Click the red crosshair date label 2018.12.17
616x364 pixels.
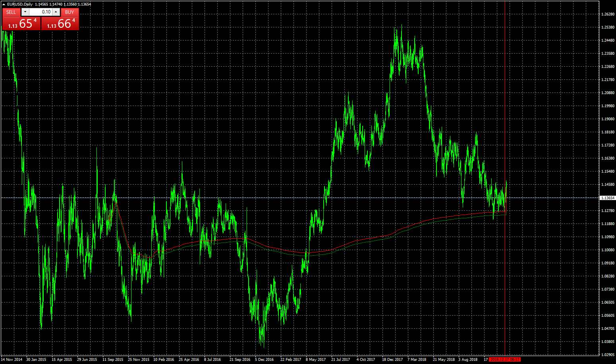click(x=505, y=359)
